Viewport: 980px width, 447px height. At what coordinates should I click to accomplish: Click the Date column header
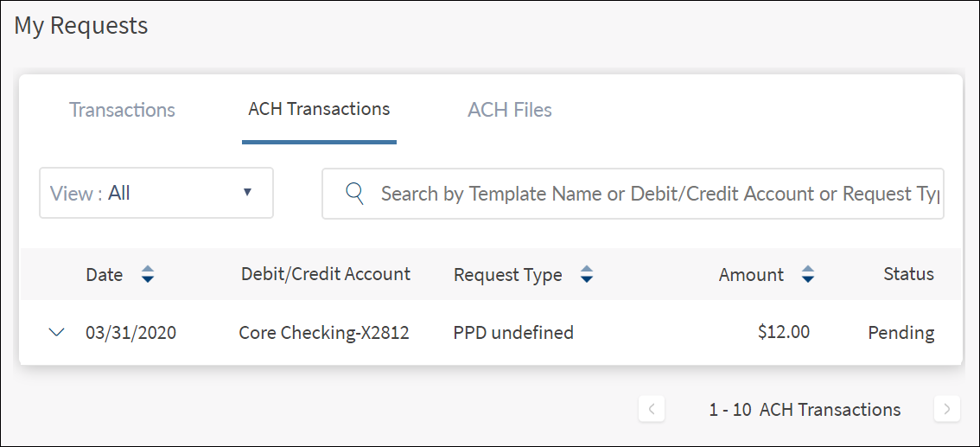click(x=105, y=275)
